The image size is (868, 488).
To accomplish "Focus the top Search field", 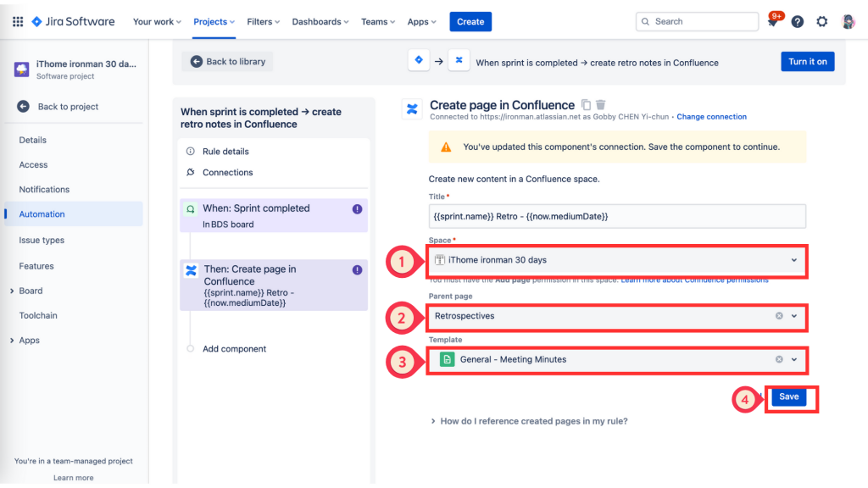I will click(x=697, y=21).
